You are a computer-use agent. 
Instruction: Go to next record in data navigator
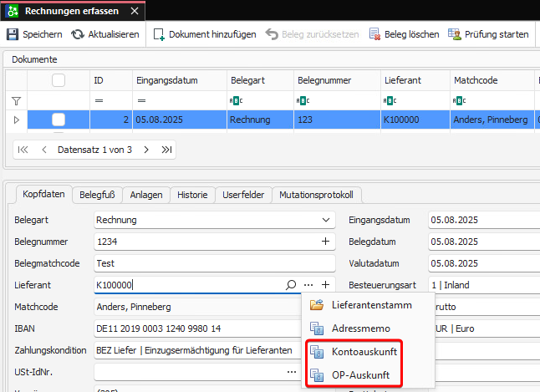pyautogui.click(x=146, y=150)
